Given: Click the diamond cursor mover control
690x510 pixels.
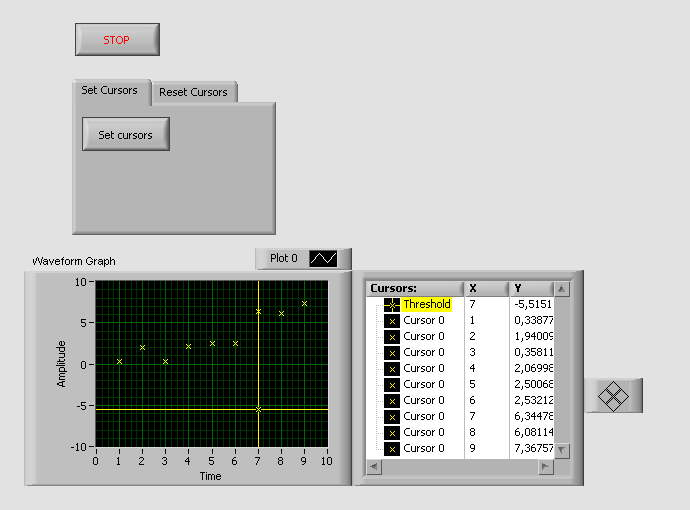Looking at the screenshot, I should click(613, 396).
